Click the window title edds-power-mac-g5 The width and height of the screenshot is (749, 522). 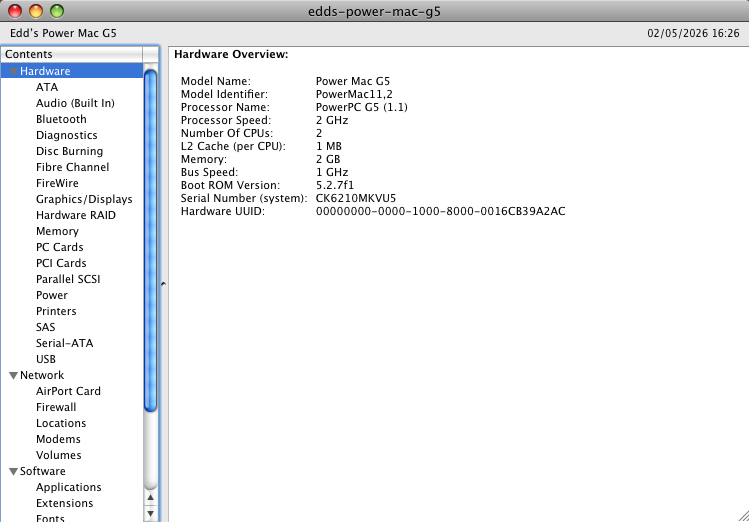pyautogui.click(x=374, y=11)
